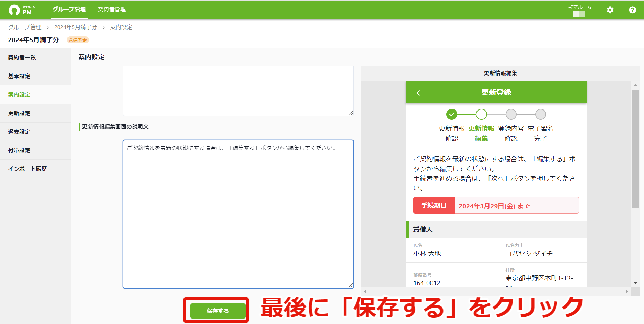Click the 送信予定 status badge

click(x=78, y=40)
